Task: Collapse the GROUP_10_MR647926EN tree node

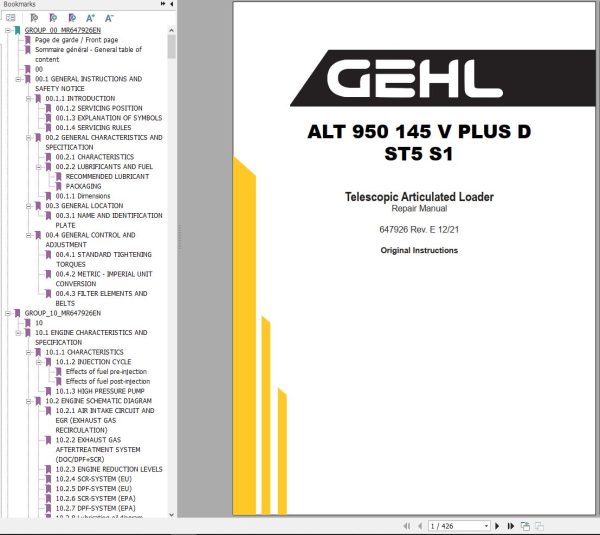Action: [8, 313]
